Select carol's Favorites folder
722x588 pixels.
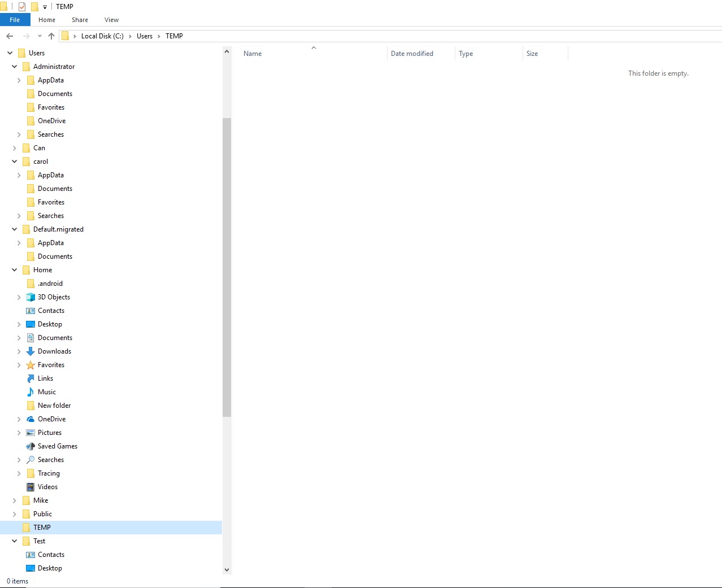point(51,202)
